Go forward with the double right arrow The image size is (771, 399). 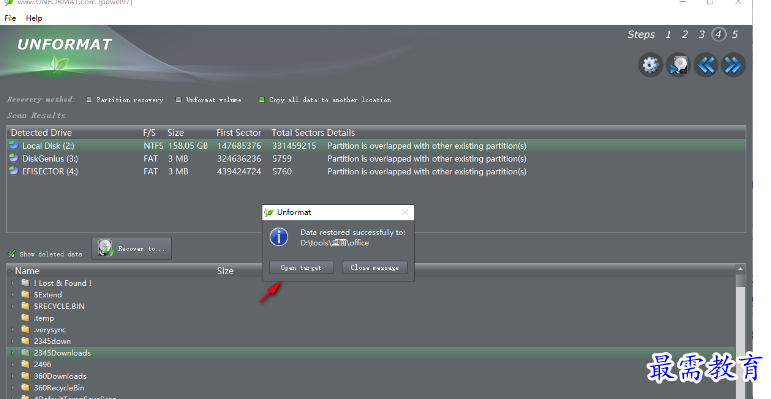[x=733, y=65]
